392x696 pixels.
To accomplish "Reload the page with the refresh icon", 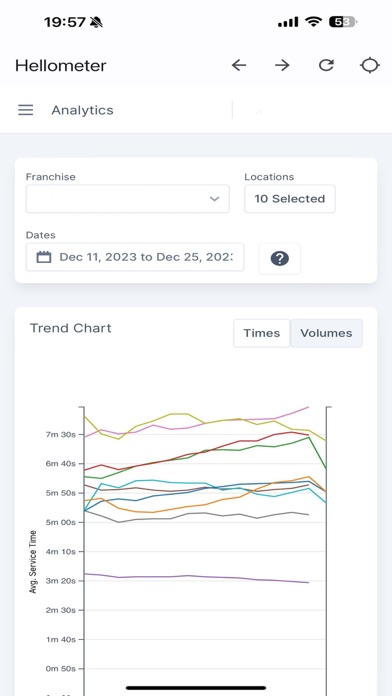I will tap(326, 65).
